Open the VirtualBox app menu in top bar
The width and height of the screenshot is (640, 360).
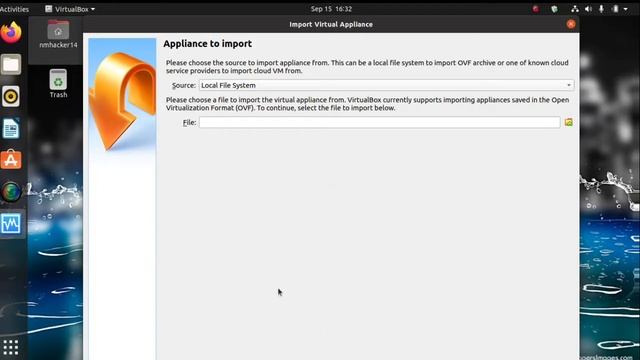(70, 9)
